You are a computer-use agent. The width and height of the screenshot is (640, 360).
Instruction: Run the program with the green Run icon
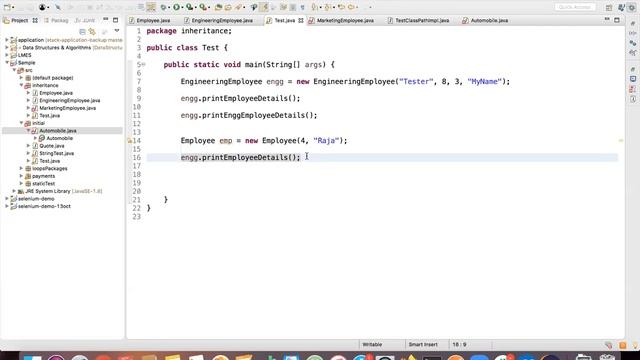point(176,7)
